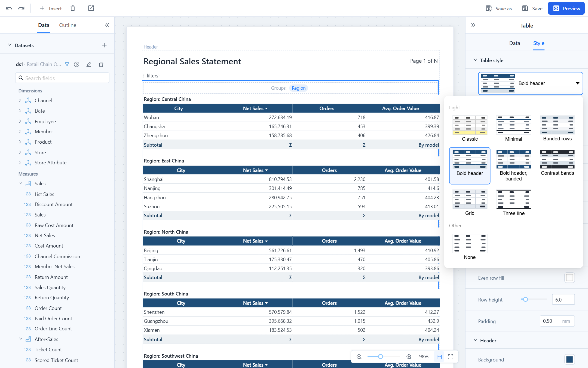Click the open-in-new-window export icon
This screenshot has height=368, width=588.
[x=91, y=8]
